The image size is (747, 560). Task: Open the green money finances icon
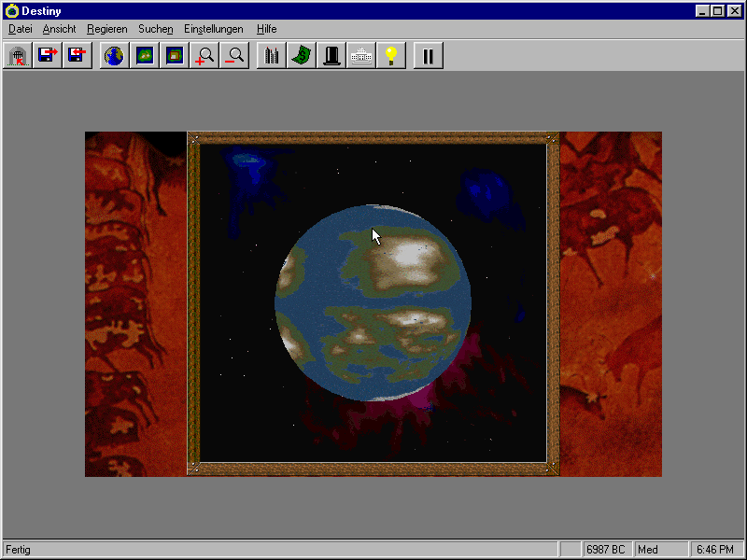(x=301, y=56)
